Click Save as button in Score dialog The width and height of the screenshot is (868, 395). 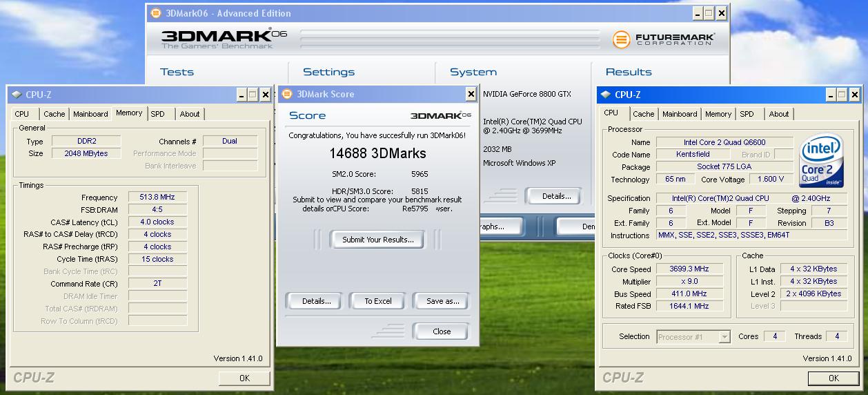(442, 301)
